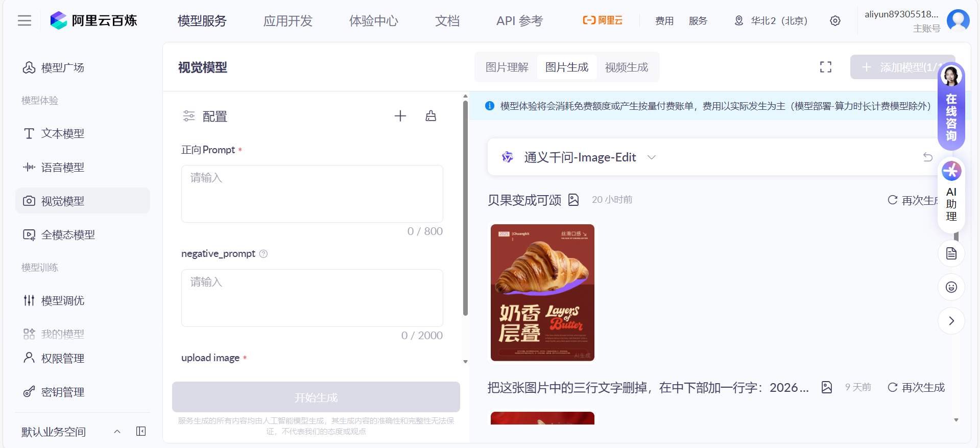This screenshot has width=980, height=448.
Task: Click the results panel scroll down arrow
Action: pos(956,420)
